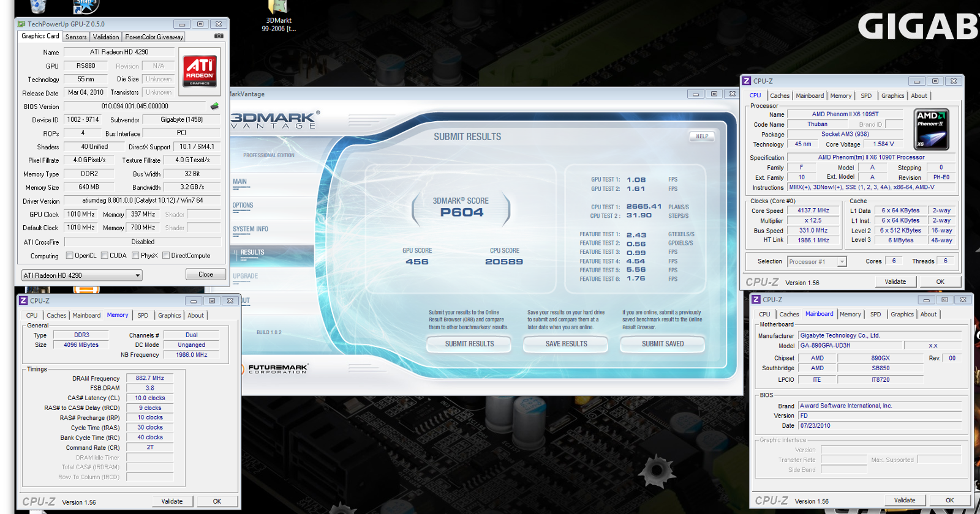Click the DRAM Frequency 882.7 MHz value
980x514 pixels.
[x=150, y=378]
